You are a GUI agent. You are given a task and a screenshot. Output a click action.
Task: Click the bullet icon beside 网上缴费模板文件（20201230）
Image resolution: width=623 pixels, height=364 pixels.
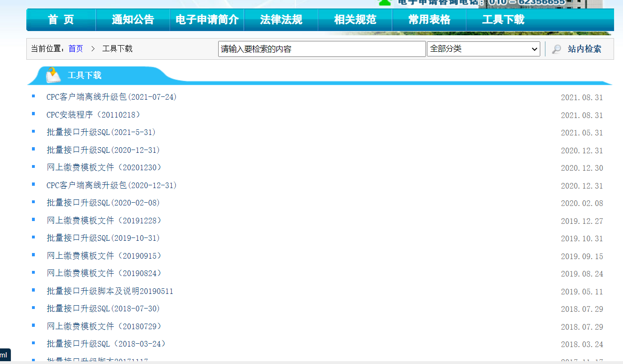32,167
